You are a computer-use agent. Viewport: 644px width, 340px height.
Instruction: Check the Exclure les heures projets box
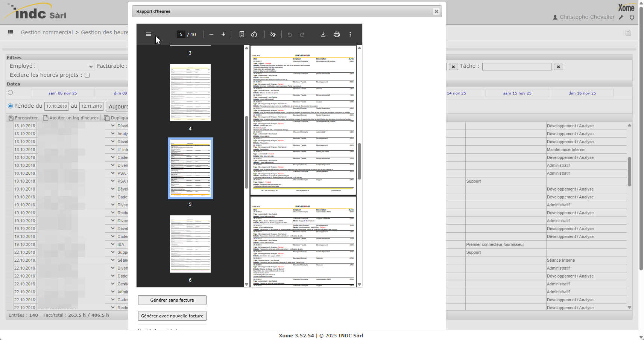coord(87,75)
